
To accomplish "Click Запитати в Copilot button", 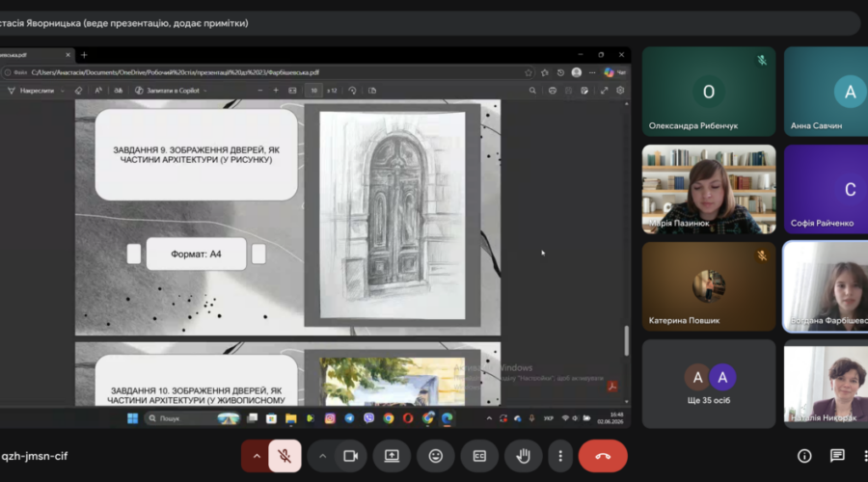I will click(168, 91).
